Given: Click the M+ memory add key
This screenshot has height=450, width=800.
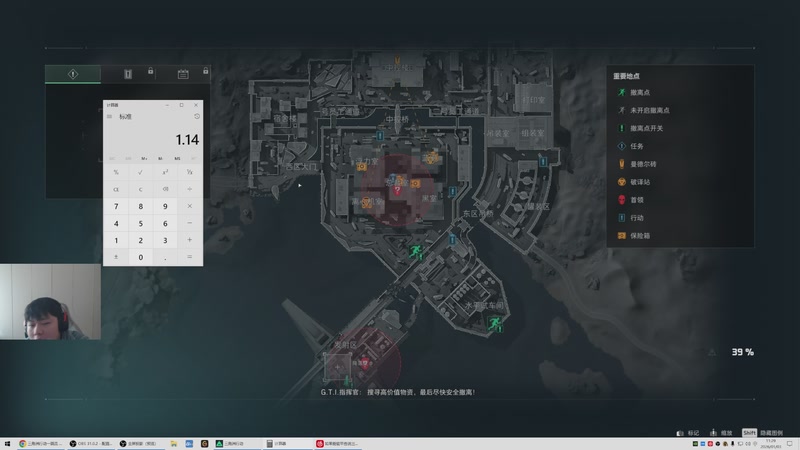Looking at the screenshot, I should [144, 159].
